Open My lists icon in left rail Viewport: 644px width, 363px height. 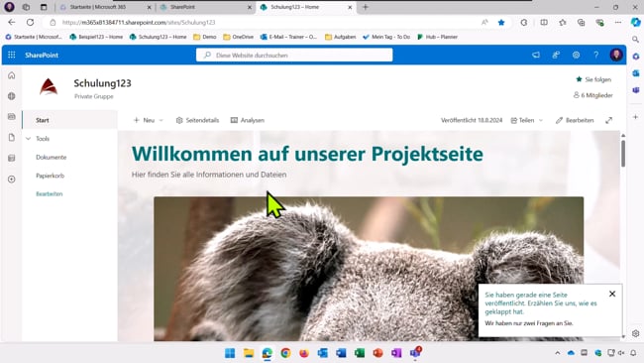click(12, 158)
